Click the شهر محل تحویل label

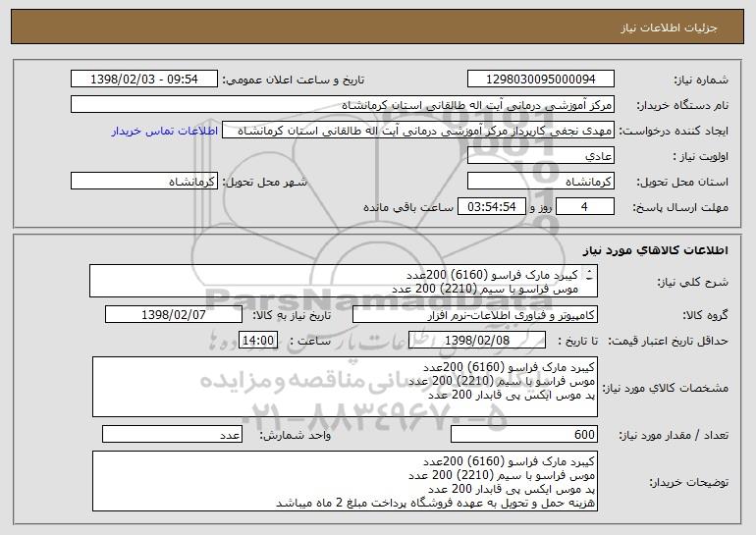[264, 182]
